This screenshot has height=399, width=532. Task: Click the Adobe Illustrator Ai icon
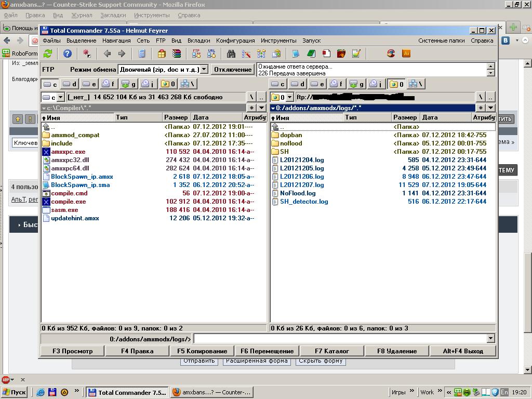(x=406, y=54)
